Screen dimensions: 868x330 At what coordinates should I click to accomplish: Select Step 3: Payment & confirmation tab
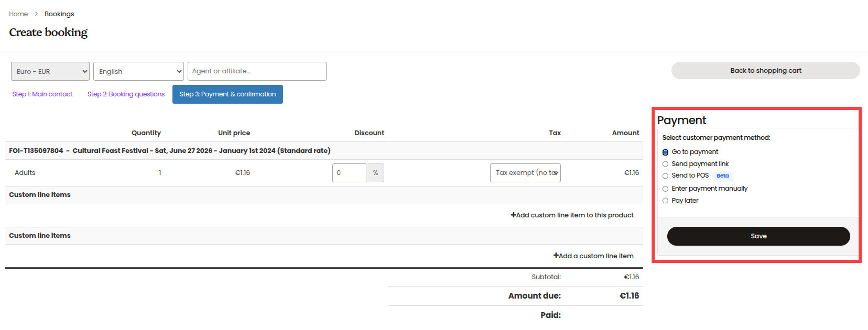(x=227, y=94)
